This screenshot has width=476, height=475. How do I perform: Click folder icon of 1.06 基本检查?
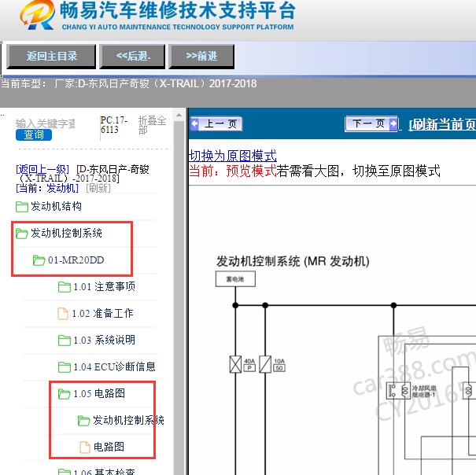coord(65,471)
